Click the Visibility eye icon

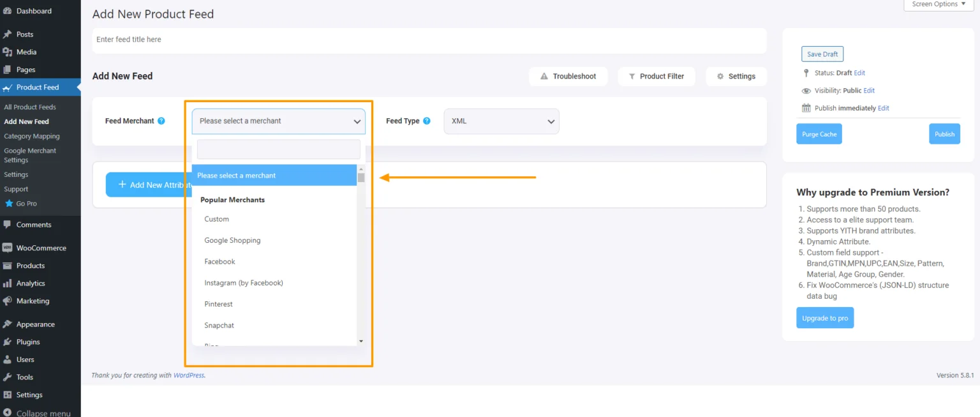pos(806,91)
